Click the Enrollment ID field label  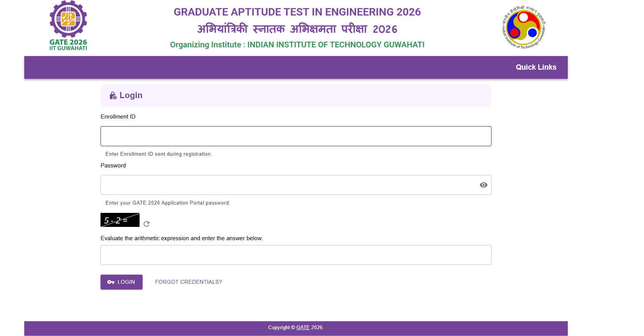tap(118, 117)
